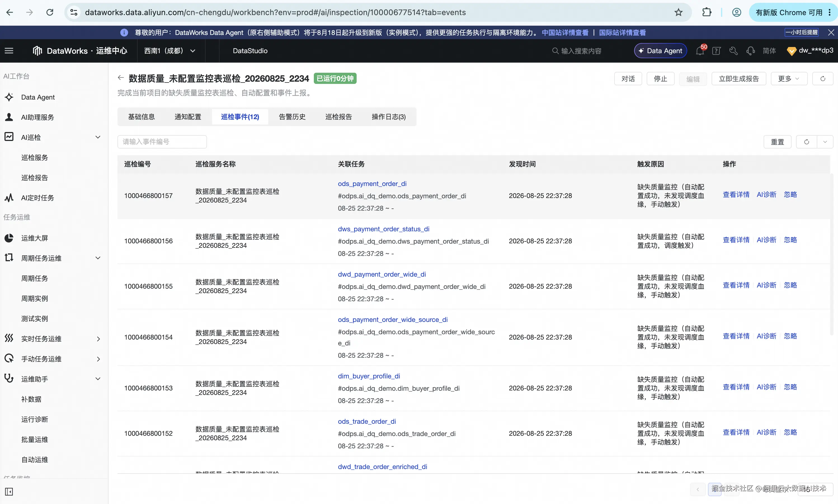
Task: Click the header 输入搜索内容 search box
Action: (581, 51)
